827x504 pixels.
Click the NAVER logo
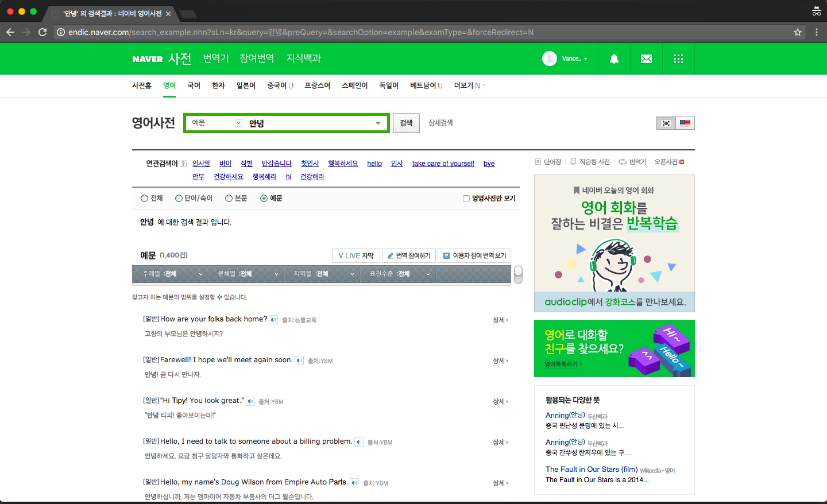point(148,59)
